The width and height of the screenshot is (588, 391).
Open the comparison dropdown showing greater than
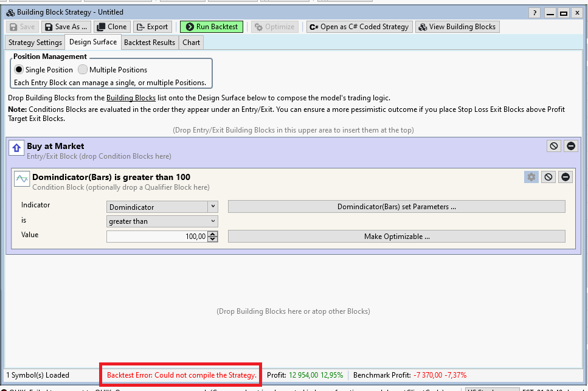pos(162,221)
